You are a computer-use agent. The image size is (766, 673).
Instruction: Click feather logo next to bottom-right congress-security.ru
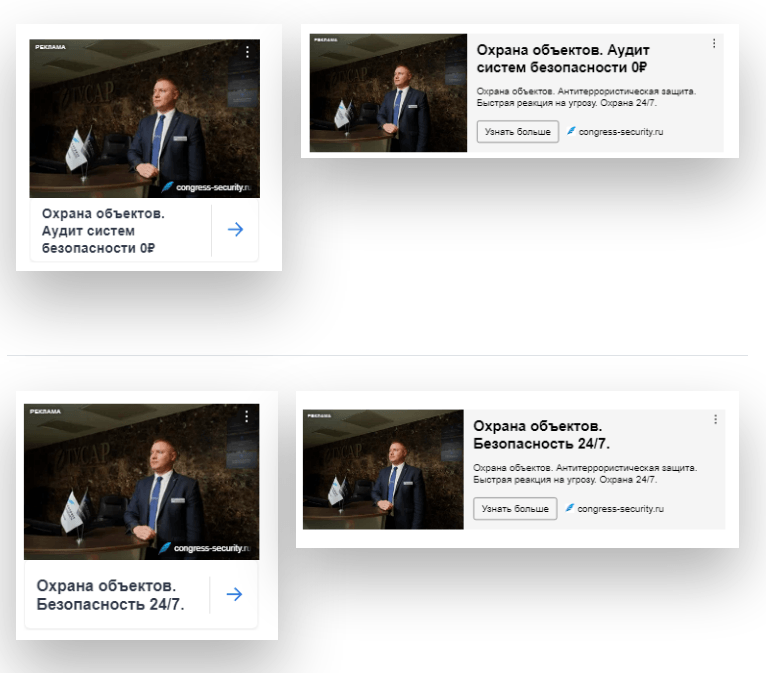click(569, 508)
